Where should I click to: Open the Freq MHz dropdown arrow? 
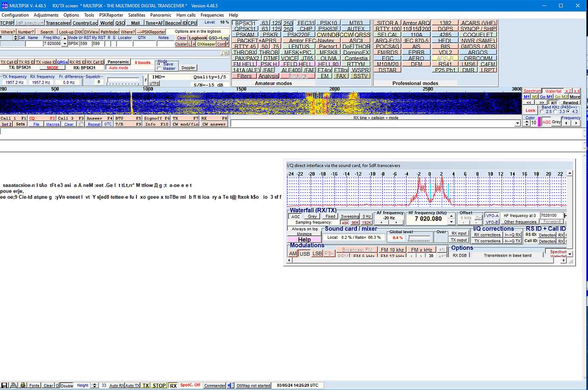tap(64, 44)
